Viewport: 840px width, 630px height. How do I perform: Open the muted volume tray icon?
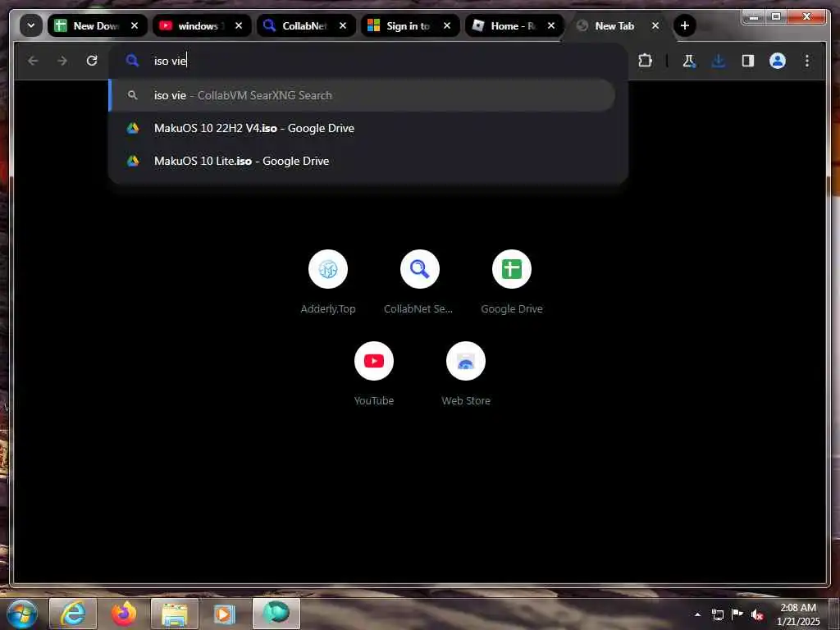[x=757, y=614]
